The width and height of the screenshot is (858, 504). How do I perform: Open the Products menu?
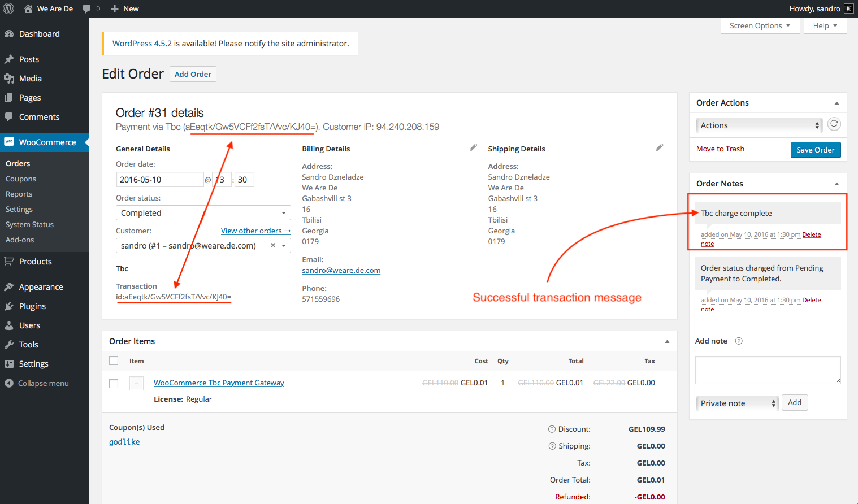point(35,262)
